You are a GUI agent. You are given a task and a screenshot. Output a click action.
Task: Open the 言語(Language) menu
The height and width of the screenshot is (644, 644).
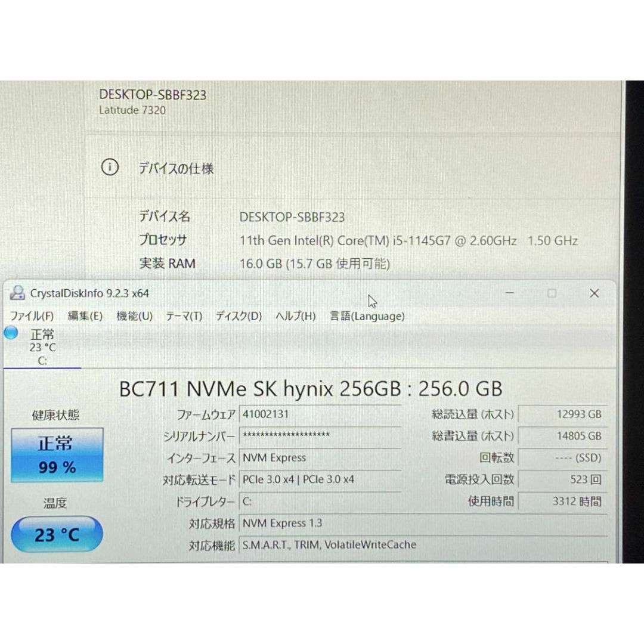(367, 316)
